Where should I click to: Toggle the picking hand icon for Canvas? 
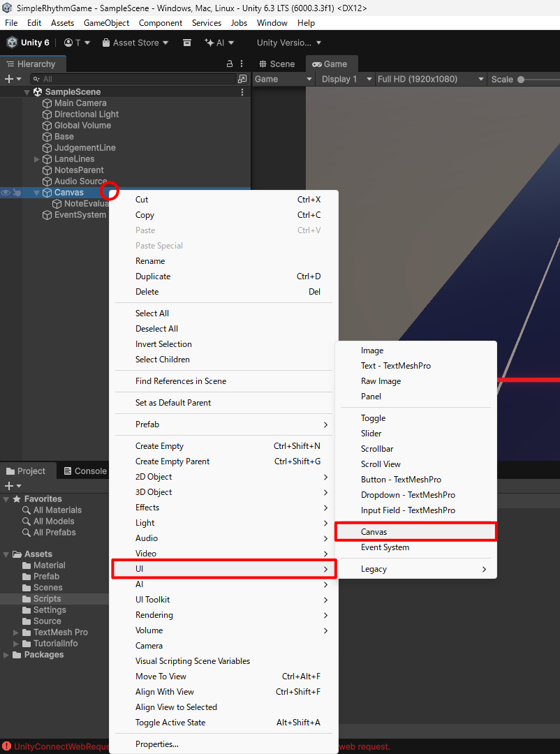[x=17, y=193]
